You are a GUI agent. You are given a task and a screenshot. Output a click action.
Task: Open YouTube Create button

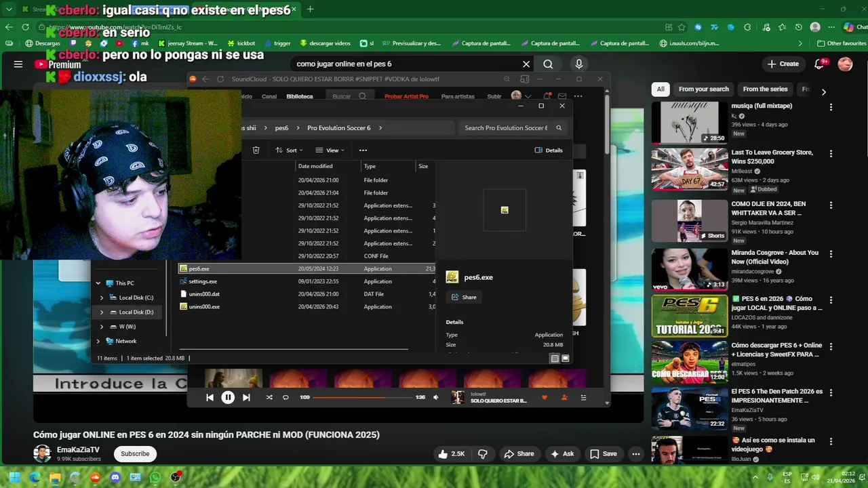click(x=783, y=64)
